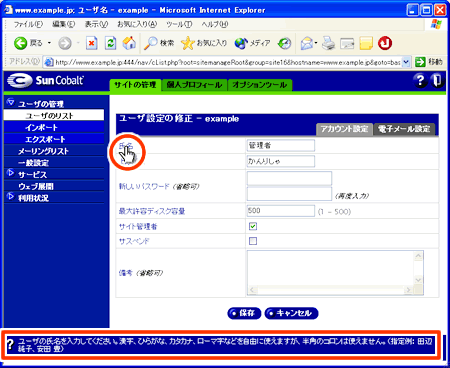Screen dimensions: 450x368
Task: Collapse the ユーザの管理 menu triangle
Action: [11, 102]
